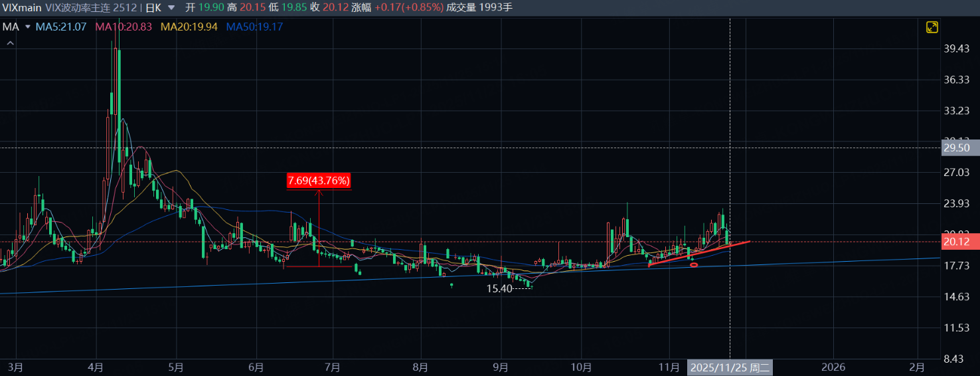
Task: Click the 6月 time axis label
Action: (256, 367)
